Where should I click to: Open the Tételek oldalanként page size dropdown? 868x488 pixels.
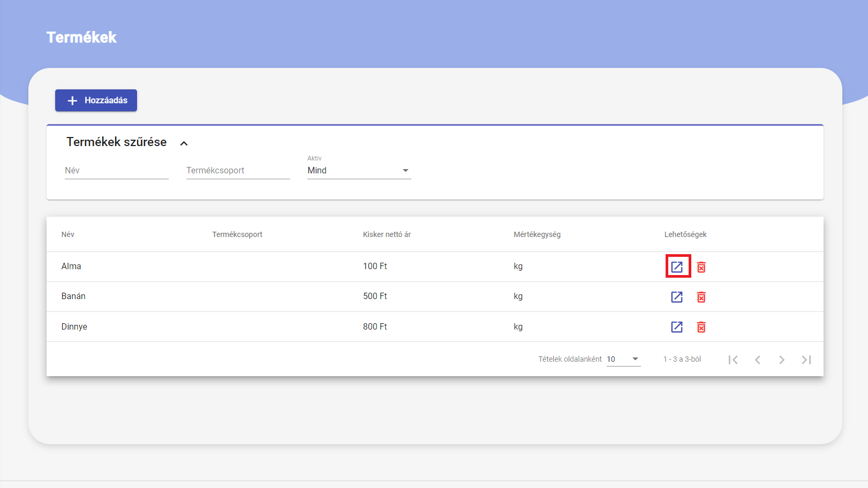click(x=623, y=359)
